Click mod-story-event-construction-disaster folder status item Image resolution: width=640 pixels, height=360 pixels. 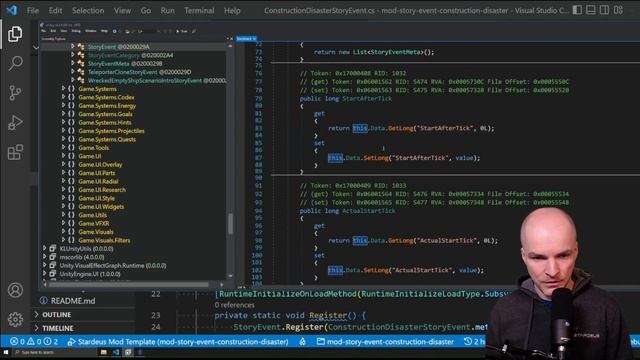coord(385,342)
